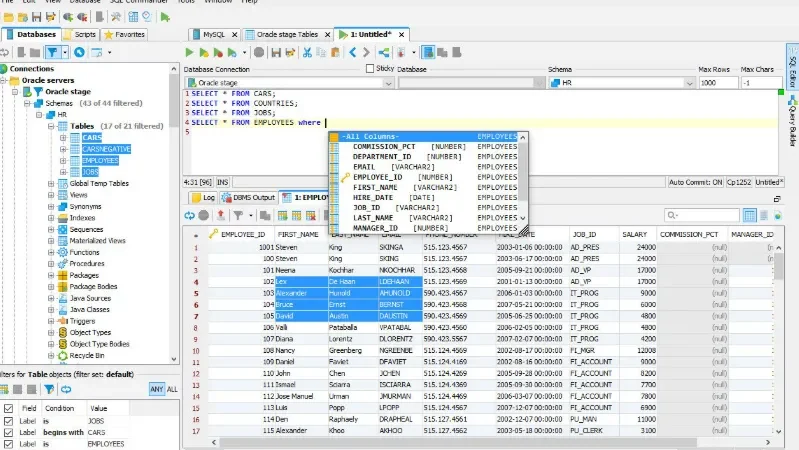Toggle the Sticky checkbox
Image resolution: width=799 pixels, height=450 pixels.
point(370,69)
